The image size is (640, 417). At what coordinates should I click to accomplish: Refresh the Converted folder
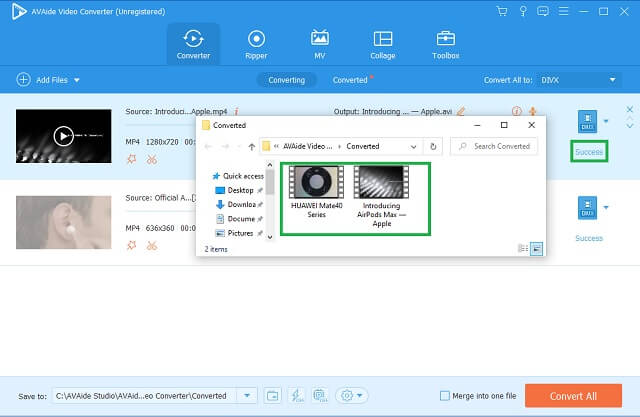[433, 146]
